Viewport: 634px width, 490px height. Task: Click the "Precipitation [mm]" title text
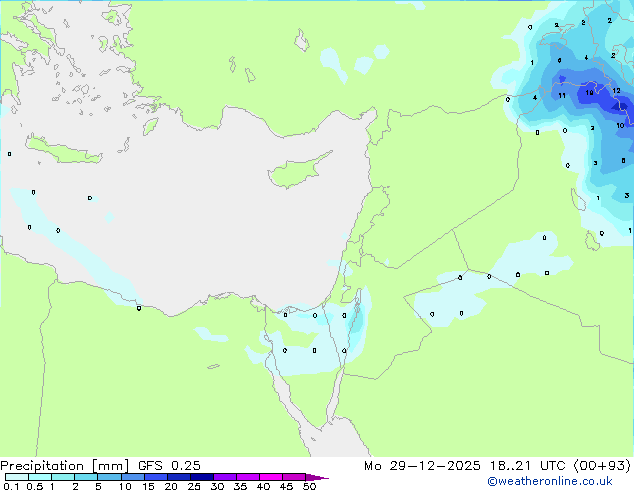(x=65, y=466)
